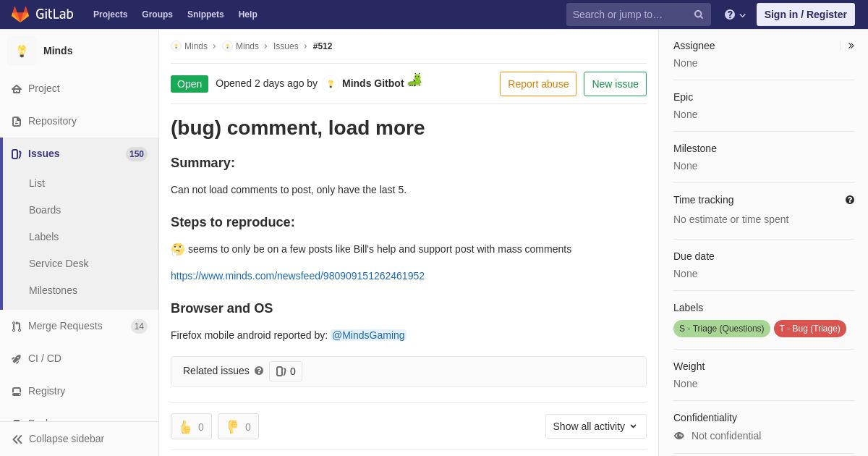Click Issues count badge 150

[x=137, y=154]
